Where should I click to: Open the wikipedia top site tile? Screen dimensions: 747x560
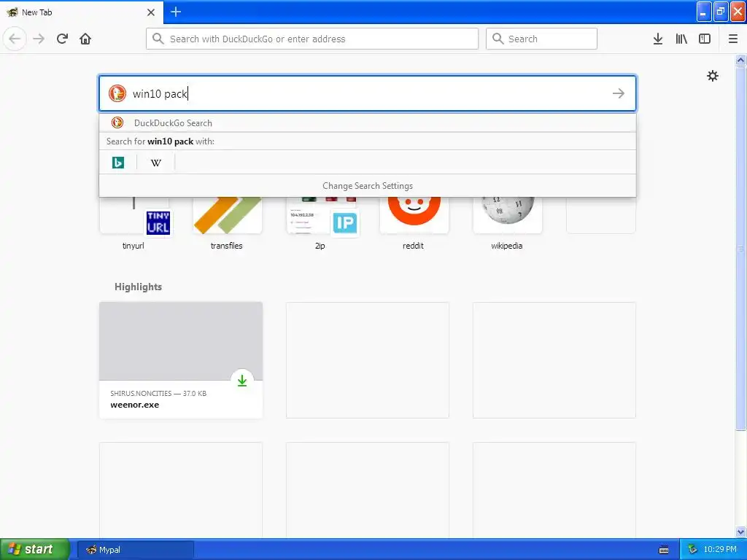[x=507, y=223]
